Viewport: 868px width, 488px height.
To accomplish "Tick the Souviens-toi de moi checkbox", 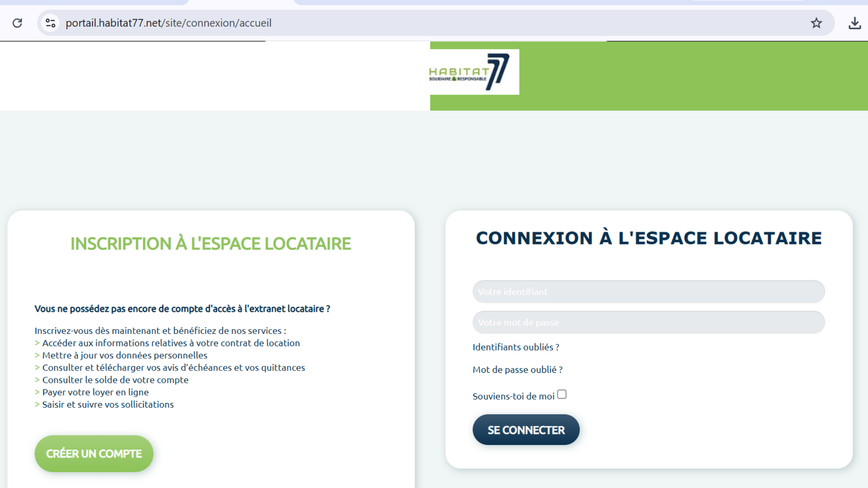I will pyautogui.click(x=562, y=394).
